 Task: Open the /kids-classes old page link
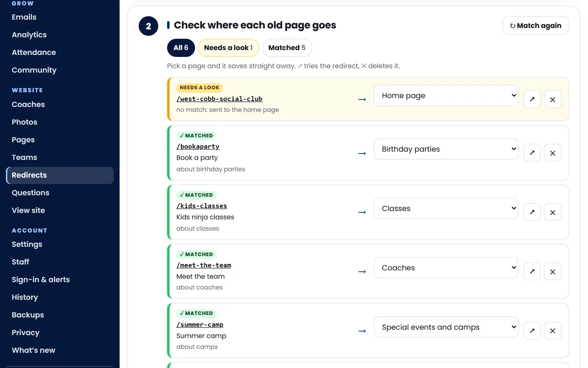click(202, 206)
